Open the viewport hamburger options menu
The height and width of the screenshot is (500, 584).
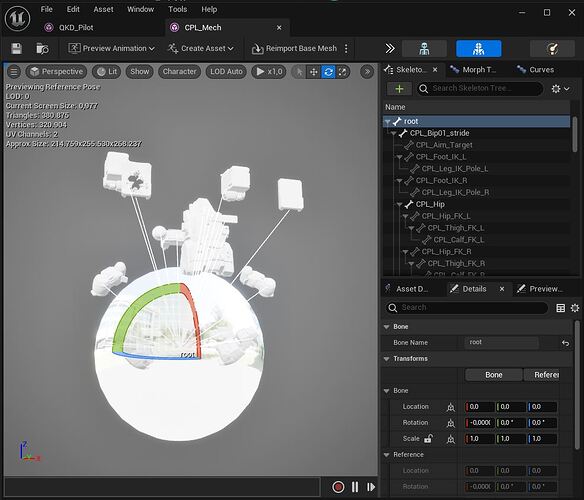[14, 72]
